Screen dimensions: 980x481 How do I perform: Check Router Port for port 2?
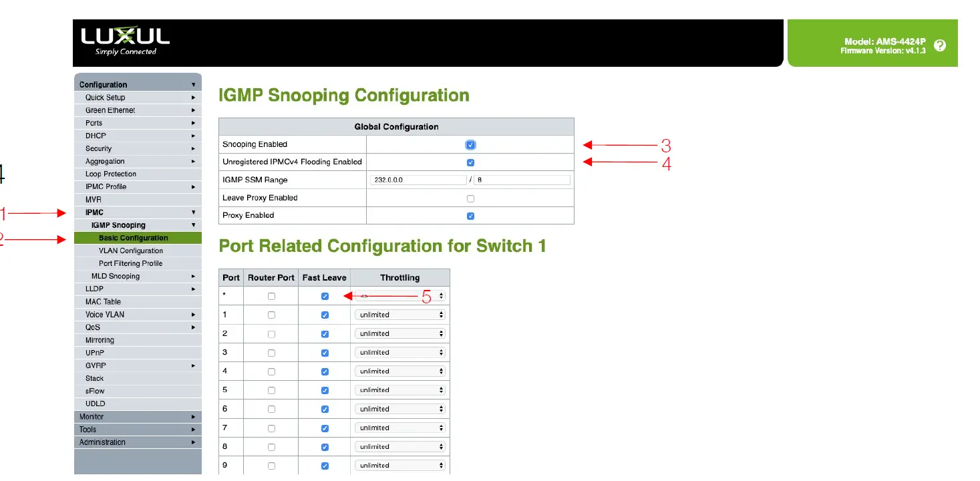pyautogui.click(x=270, y=333)
